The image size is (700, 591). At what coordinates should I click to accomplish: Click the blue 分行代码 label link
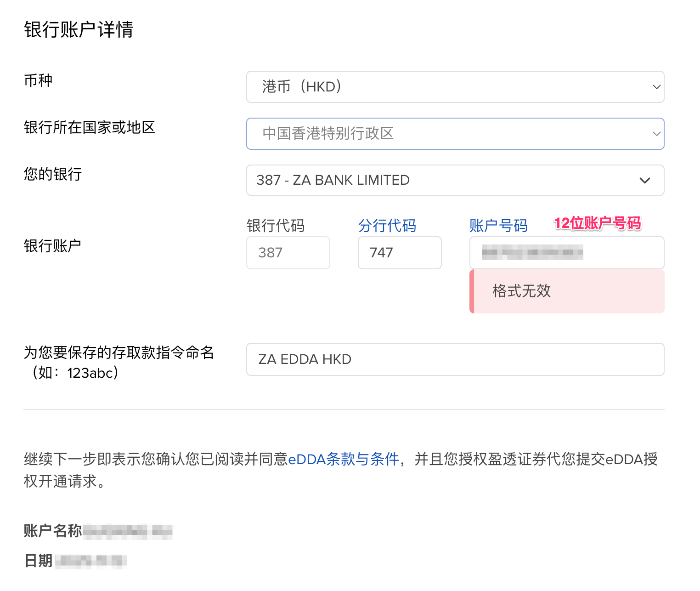pyautogui.click(x=387, y=226)
